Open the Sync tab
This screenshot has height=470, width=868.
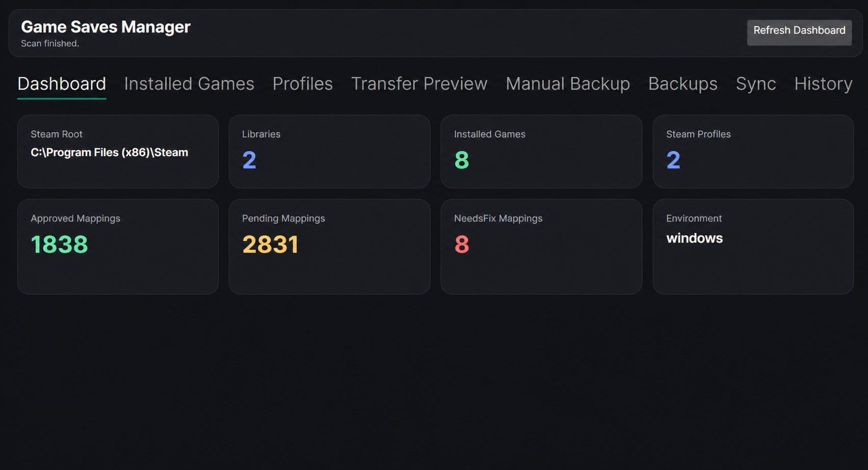[756, 84]
